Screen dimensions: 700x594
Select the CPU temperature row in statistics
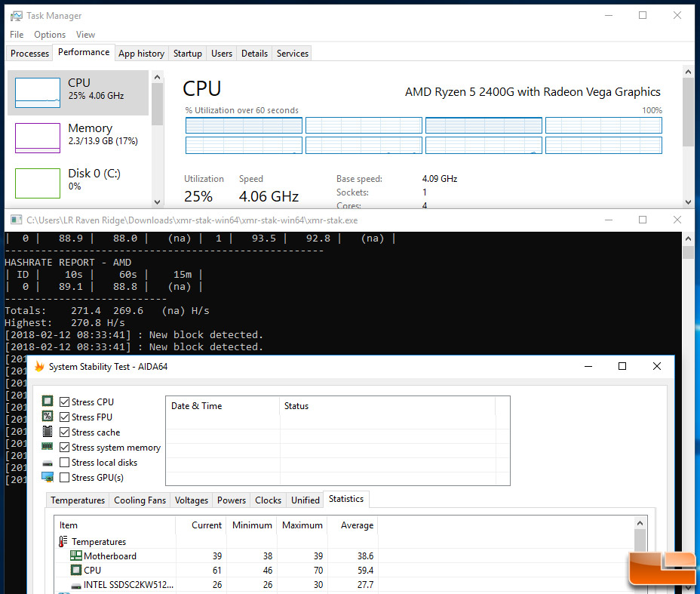tap(216, 571)
